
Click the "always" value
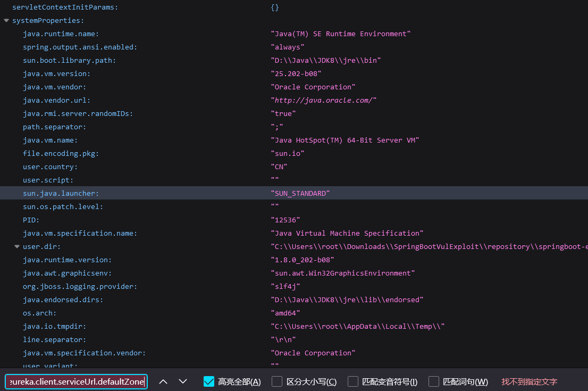[288, 47]
